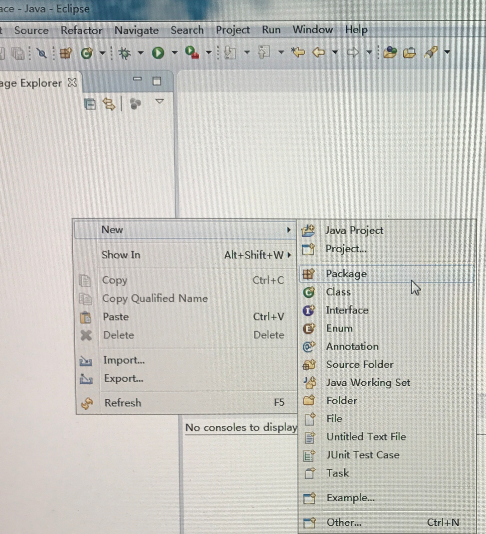Image resolution: width=486 pixels, height=534 pixels.
Task: Open the Package Explorer view menu triangle
Action: click(x=159, y=101)
